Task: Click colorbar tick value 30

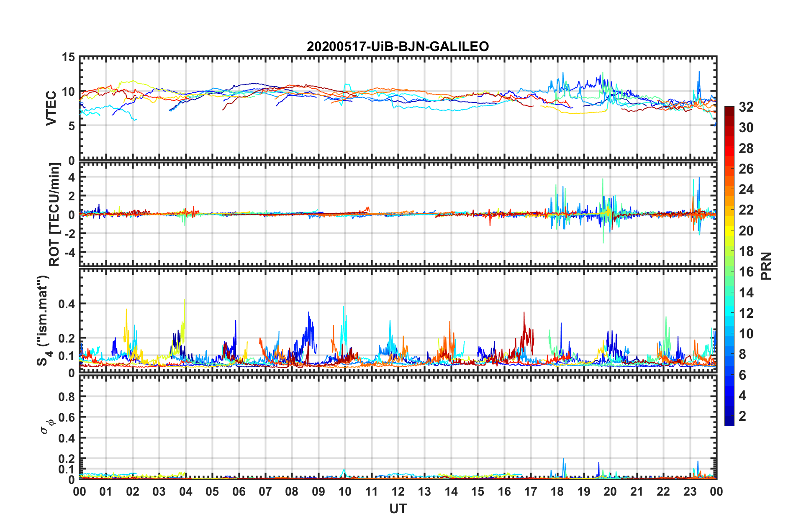Action: (x=746, y=128)
